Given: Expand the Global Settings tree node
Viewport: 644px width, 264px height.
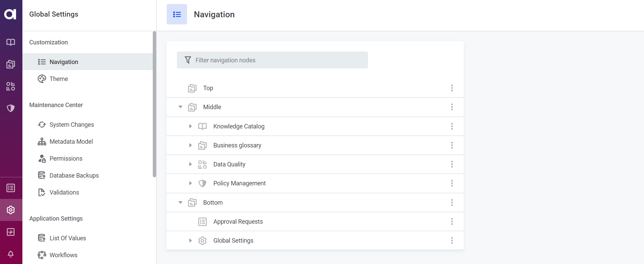Looking at the screenshot, I should click(190, 241).
